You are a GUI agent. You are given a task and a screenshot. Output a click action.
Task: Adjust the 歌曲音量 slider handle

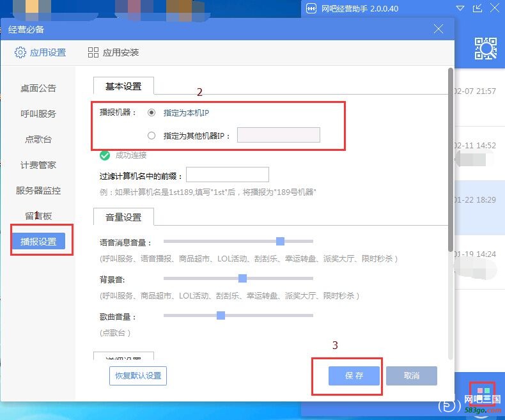pos(221,315)
